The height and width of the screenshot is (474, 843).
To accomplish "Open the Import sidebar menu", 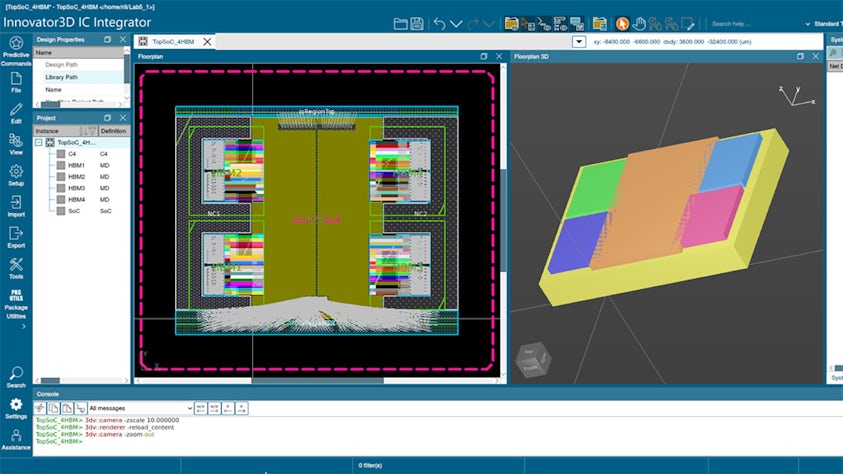I will click(x=16, y=206).
